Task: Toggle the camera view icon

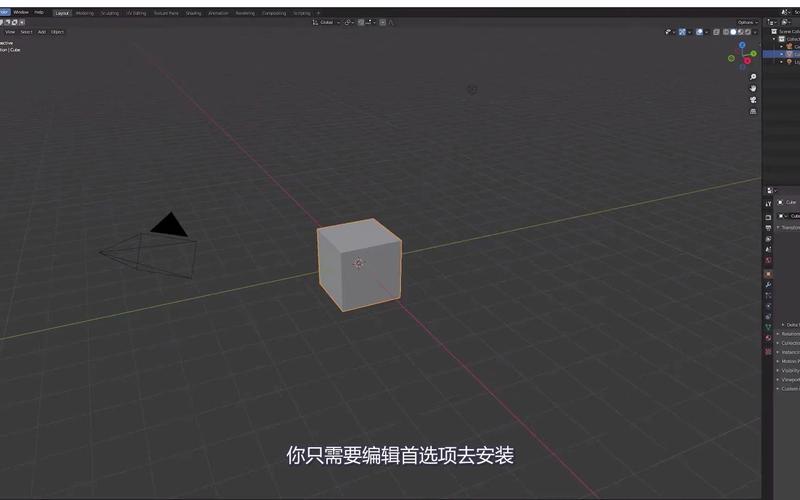Action: [753, 100]
